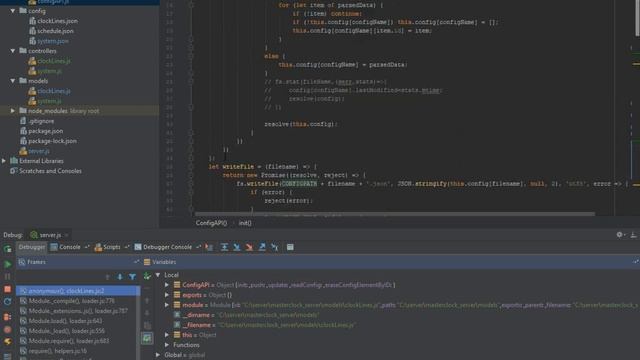The width and height of the screenshot is (640, 360).
Task: Collapse the models folder
Action: point(13,81)
